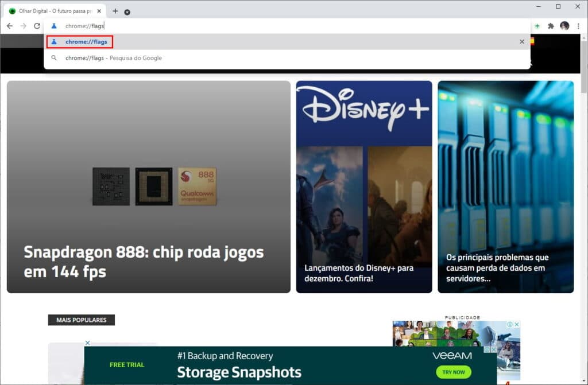Click the flask icon in the address bar
This screenshot has height=385, width=588.
54,26
